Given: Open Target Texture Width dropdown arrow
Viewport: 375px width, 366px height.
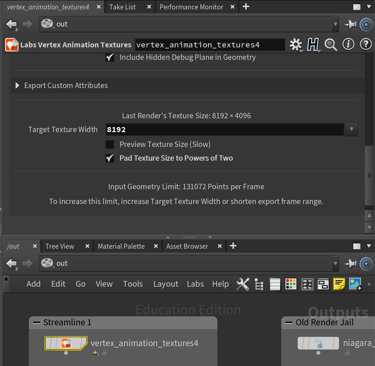Looking at the screenshot, I should 351,129.
